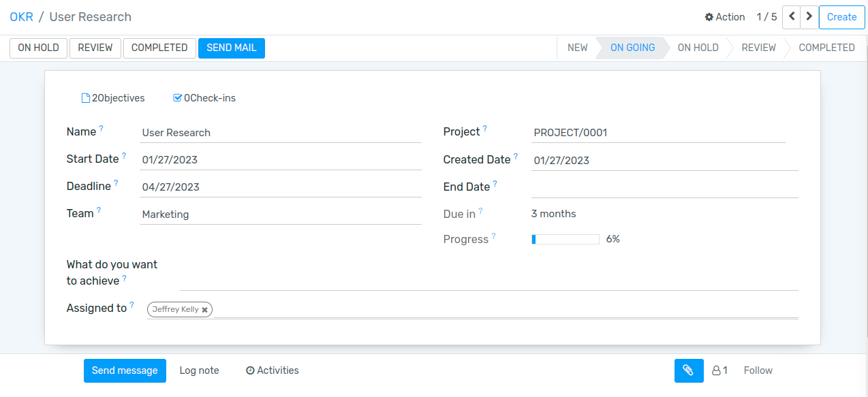
Task: Set status stage to New
Action: (577, 48)
